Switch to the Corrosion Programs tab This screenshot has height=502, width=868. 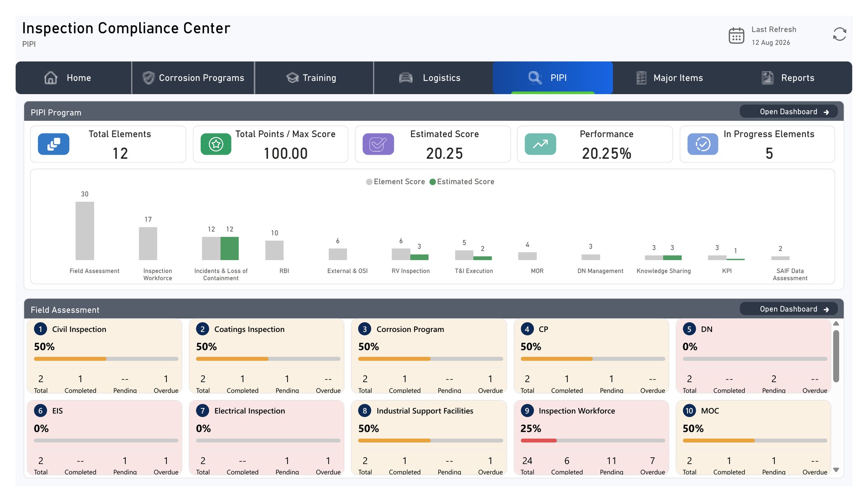193,78
